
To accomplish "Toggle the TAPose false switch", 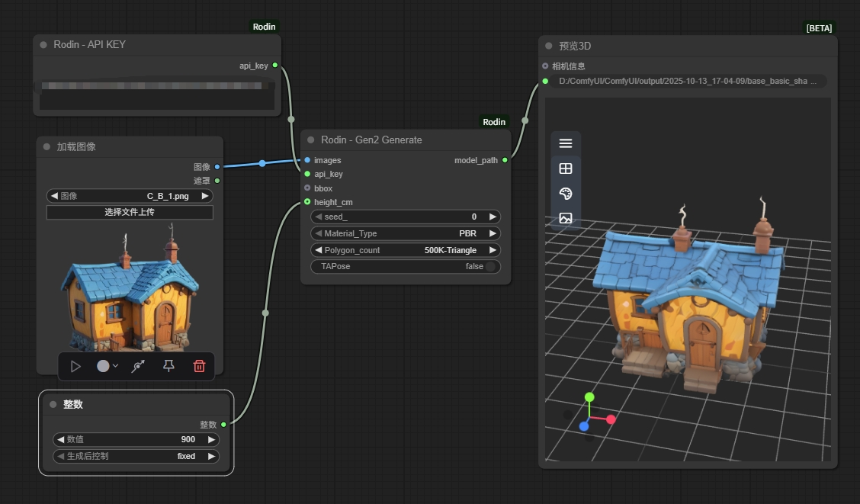I will [406, 267].
